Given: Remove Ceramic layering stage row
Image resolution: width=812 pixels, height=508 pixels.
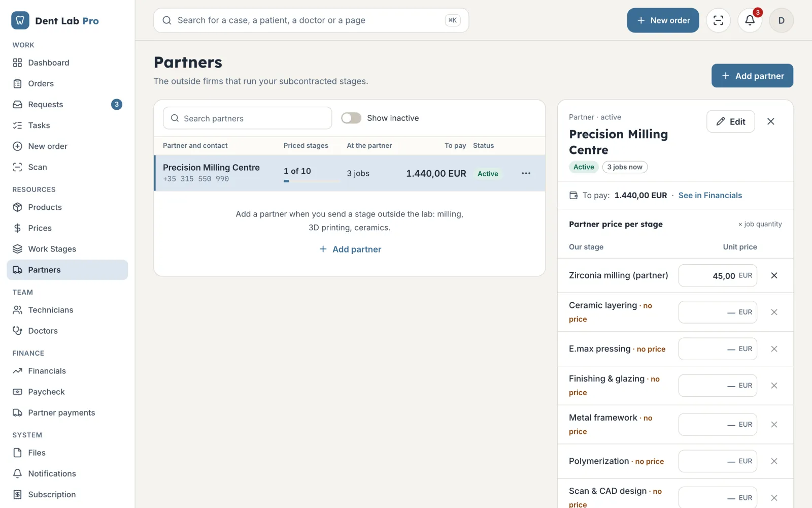Looking at the screenshot, I should pos(774,312).
